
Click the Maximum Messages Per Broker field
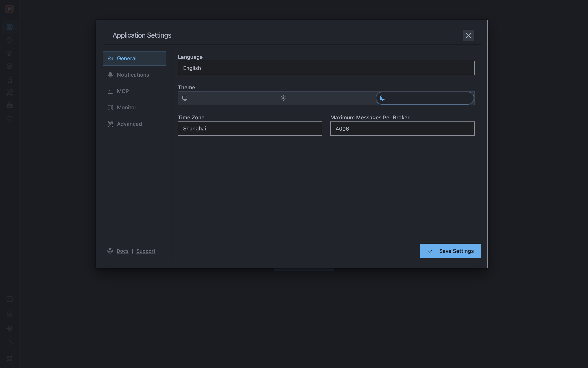(402, 129)
